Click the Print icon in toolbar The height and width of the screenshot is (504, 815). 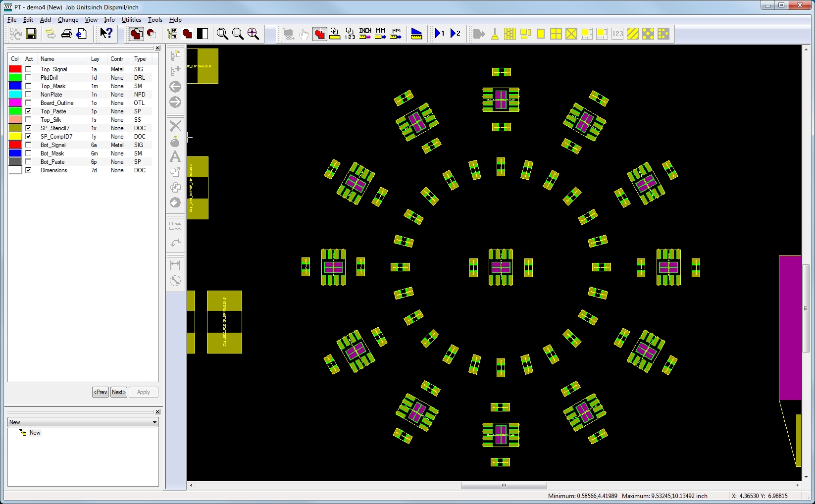tap(66, 34)
